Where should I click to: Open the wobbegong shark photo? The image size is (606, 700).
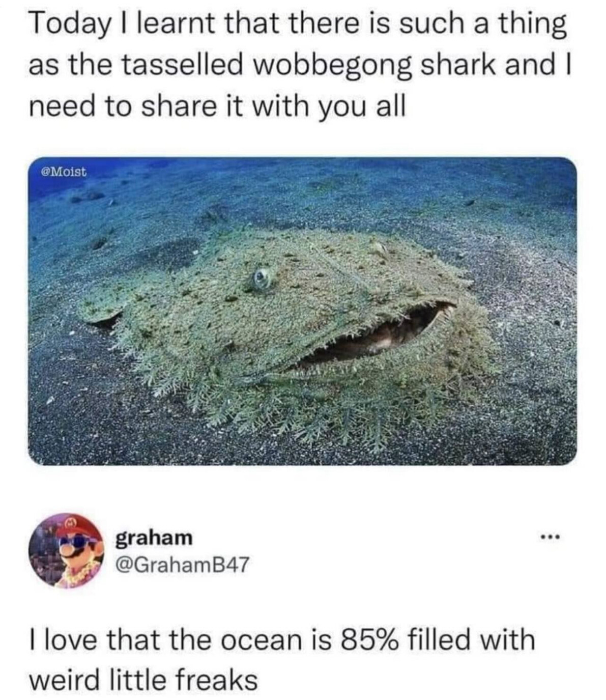point(302,311)
